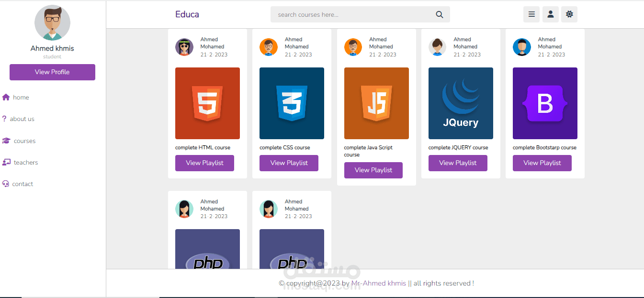
Task: Toggle dark mode with the sun icon
Action: pyautogui.click(x=569, y=14)
